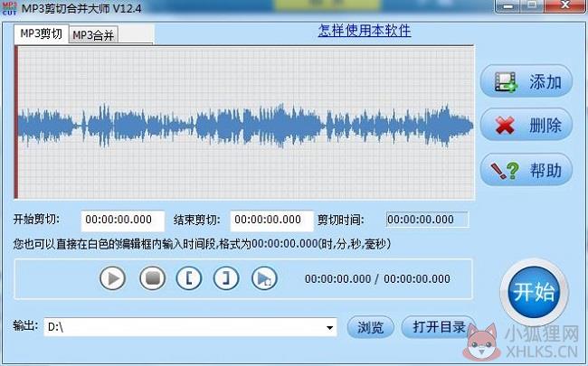Click the playback time 00:00:00.000 / 00:00:00.000
The width and height of the screenshot is (588, 366).
377,278
